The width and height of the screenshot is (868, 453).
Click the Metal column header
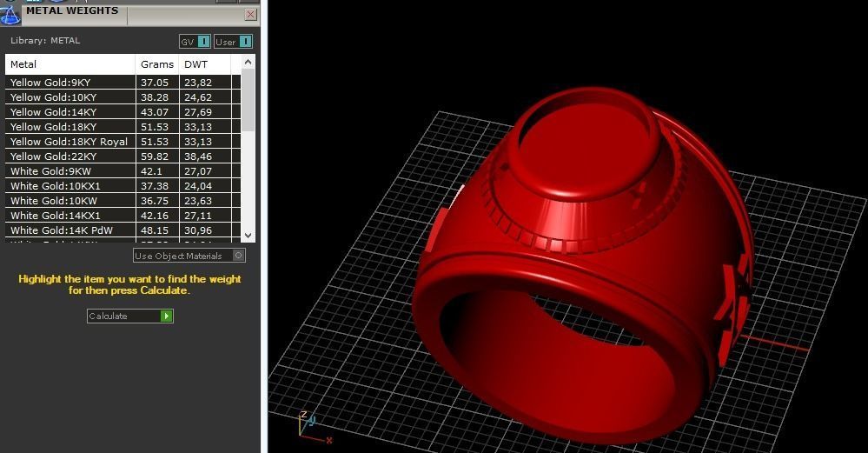70,64
